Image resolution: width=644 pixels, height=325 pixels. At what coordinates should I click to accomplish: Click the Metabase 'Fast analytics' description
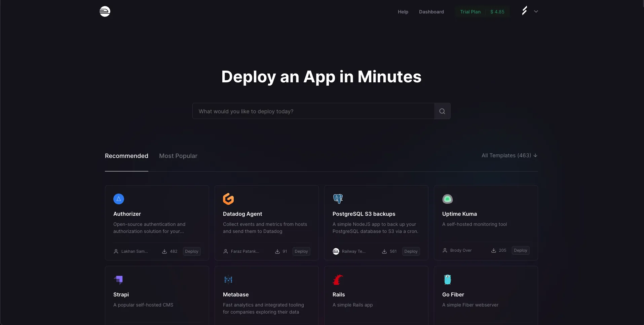pyautogui.click(x=263, y=309)
